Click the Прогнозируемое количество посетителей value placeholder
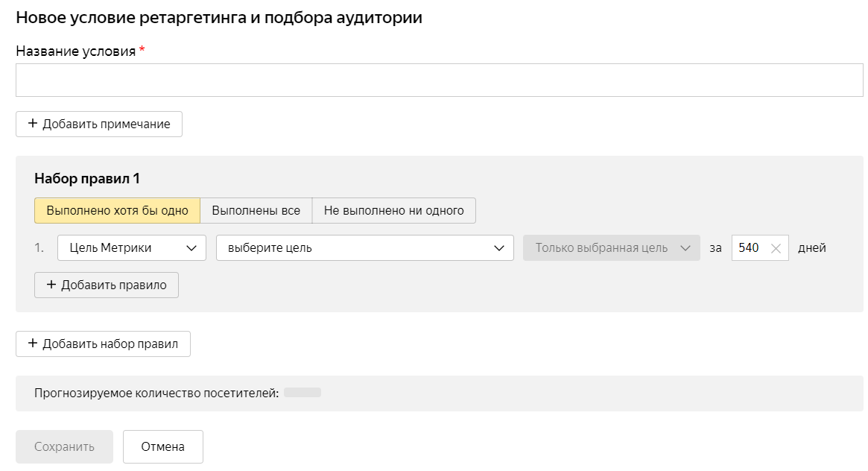Screen dimensions: 868x471 point(302,393)
